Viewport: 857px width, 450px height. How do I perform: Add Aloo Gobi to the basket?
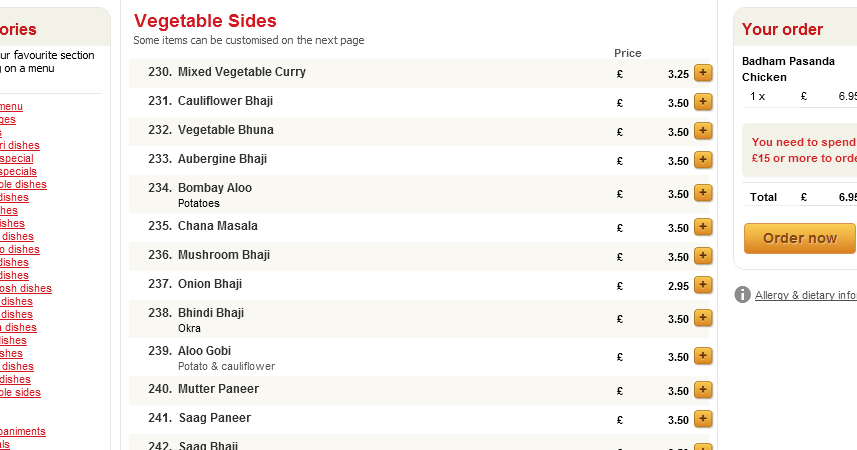point(703,356)
